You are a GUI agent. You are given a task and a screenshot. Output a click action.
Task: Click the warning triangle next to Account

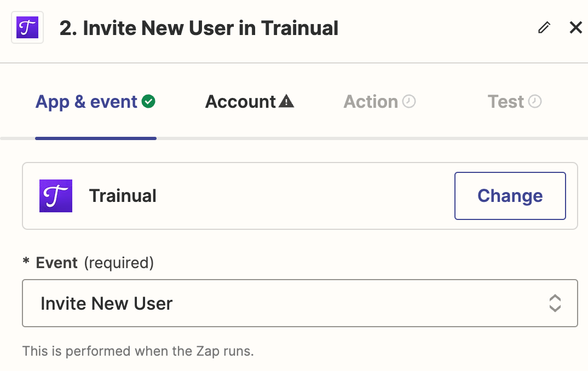[x=286, y=101]
